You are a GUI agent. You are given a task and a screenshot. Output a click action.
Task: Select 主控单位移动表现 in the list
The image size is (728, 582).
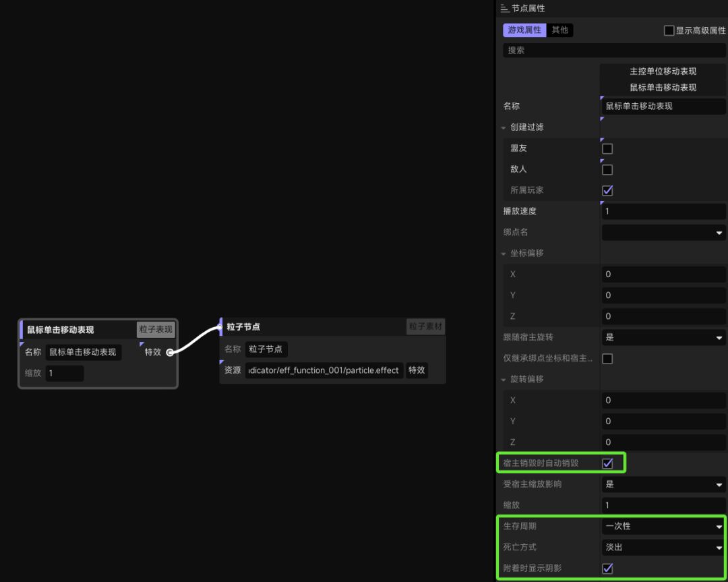tap(663, 71)
